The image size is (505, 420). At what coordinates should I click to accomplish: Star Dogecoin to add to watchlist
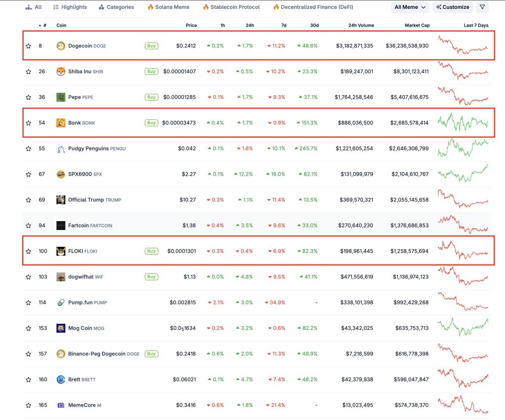28,45
